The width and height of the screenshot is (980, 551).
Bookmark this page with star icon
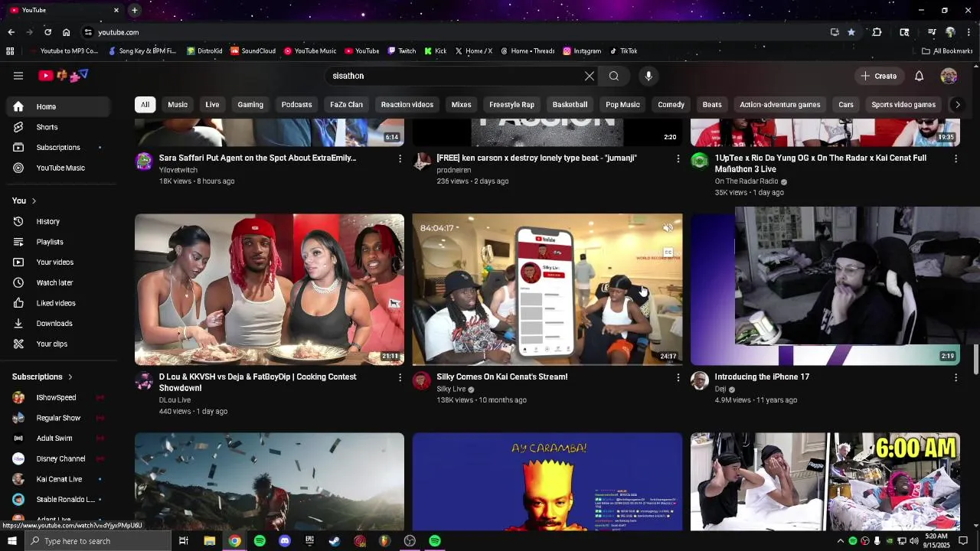coord(851,32)
